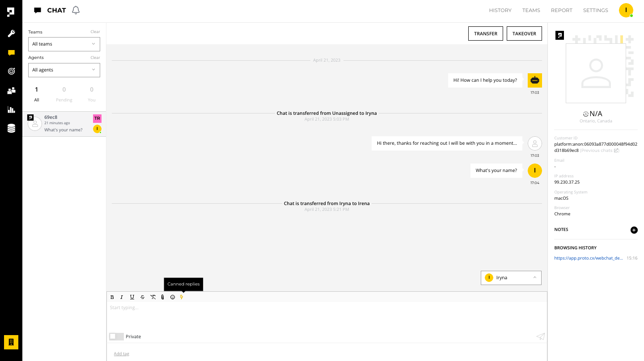Click the 'Hi! How can I help you today?' message
Screen dimensions: 644x361
[x=485, y=80]
